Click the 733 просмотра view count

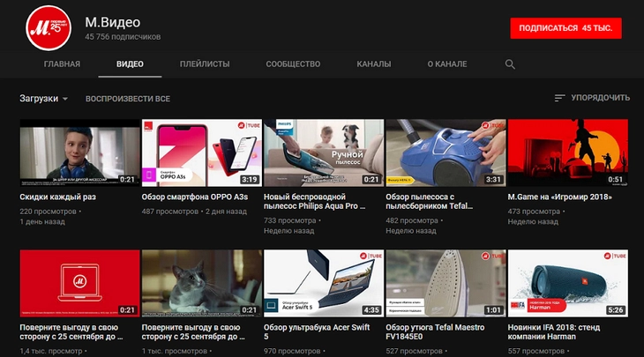coord(290,220)
